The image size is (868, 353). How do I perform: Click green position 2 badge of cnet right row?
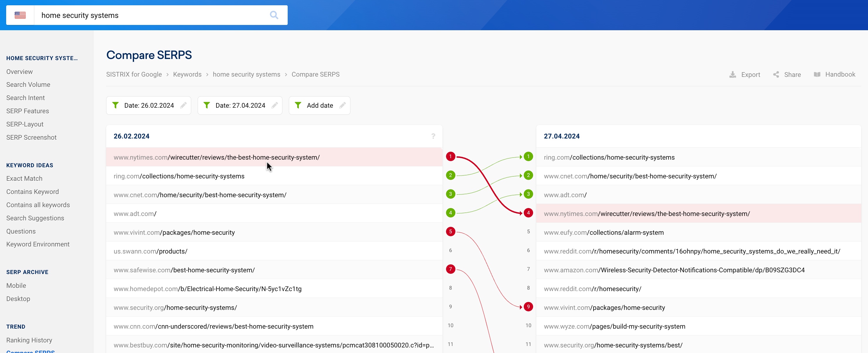pos(528,175)
